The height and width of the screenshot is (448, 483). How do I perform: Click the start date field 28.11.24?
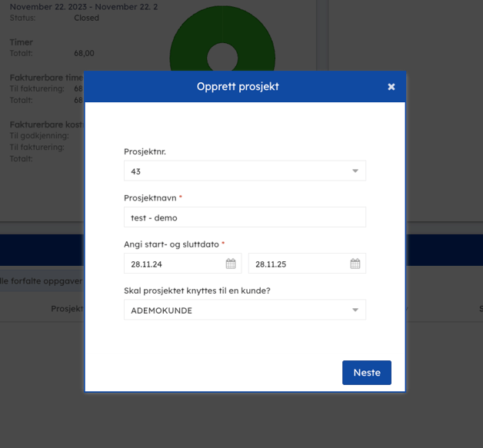[173, 264]
